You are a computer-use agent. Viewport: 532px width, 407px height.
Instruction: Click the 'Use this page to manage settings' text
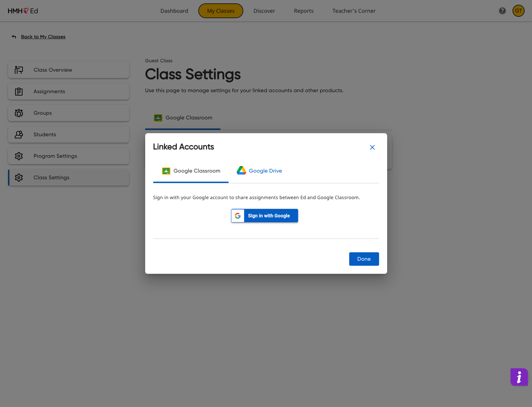click(244, 90)
